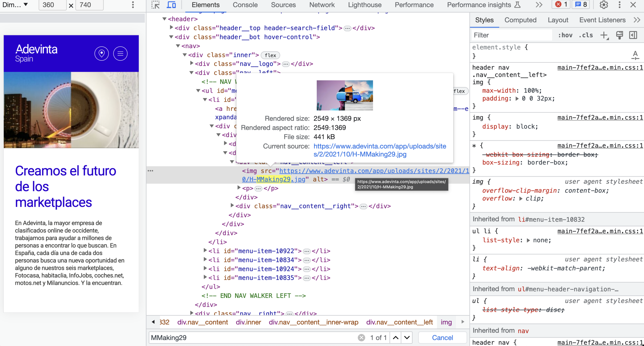
Task: Expand the nav__content__right div node
Action: [232, 206]
